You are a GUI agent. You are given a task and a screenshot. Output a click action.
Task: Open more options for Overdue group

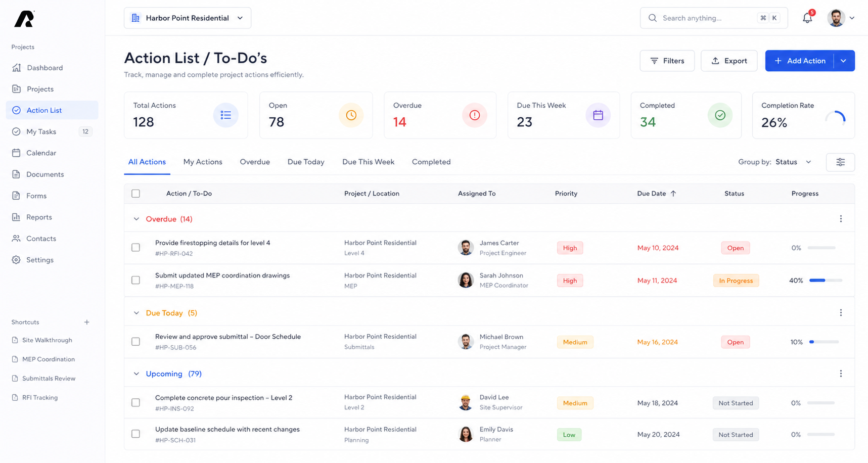841,219
